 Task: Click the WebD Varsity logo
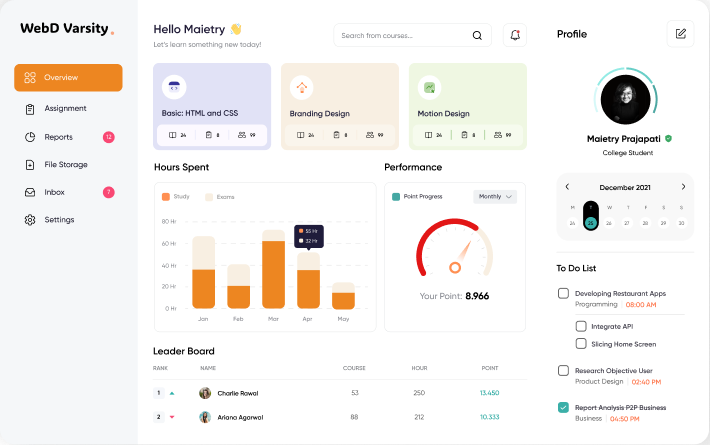(67, 29)
